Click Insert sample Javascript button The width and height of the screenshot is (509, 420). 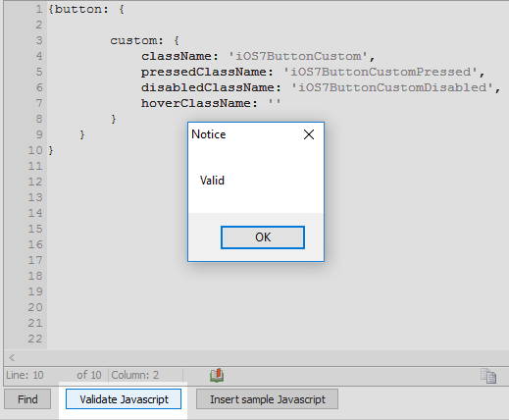coord(267,399)
